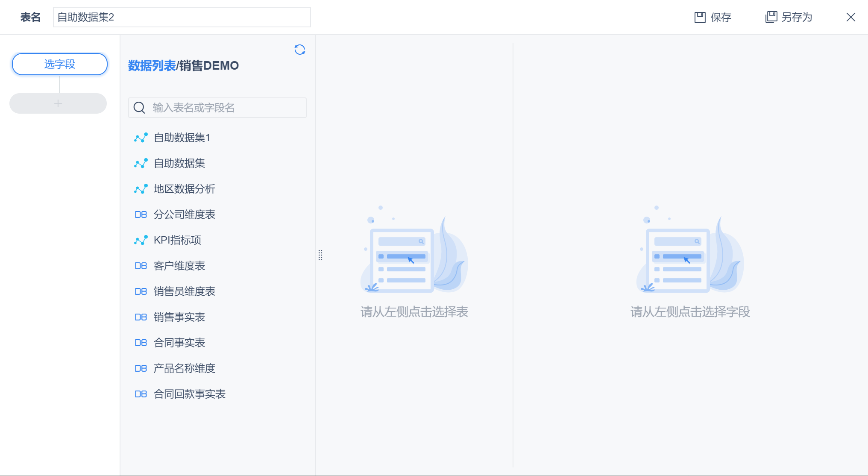Click dataset icon beside KPI指标项
Image resolution: width=868 pixels, height=476 pixels.
coord(141,240)
